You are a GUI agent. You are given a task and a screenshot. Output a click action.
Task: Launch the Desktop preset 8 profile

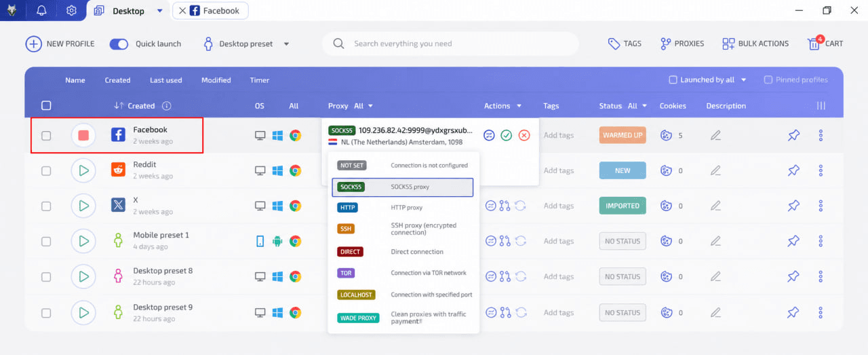pyautogui.click(x=83, y=276)
